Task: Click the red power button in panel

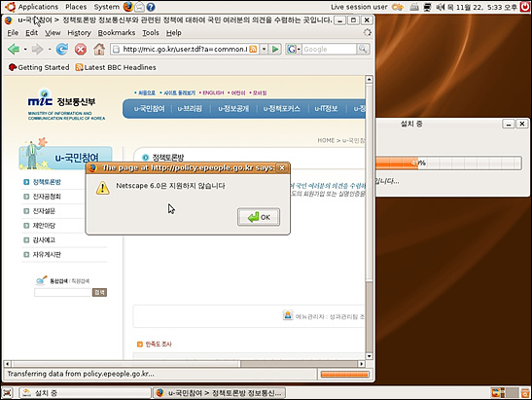Action: pyautogui.click(x=525, y=7)
